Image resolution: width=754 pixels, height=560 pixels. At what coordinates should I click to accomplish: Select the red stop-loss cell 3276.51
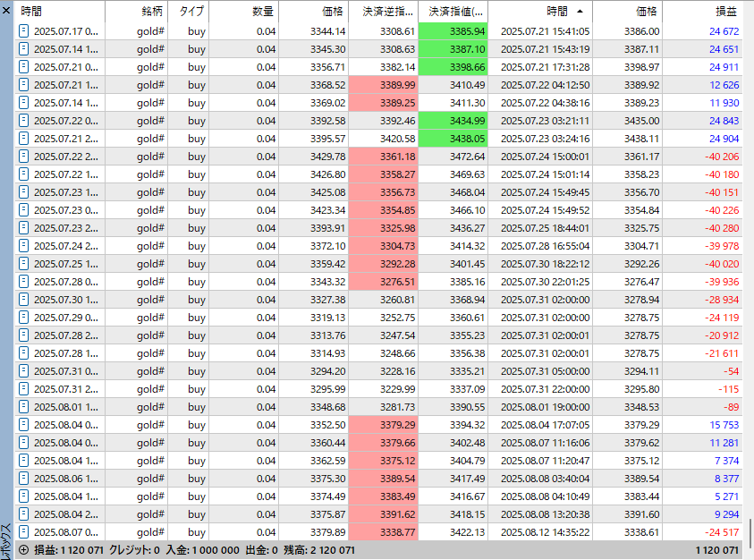click(x=383, y=282)
